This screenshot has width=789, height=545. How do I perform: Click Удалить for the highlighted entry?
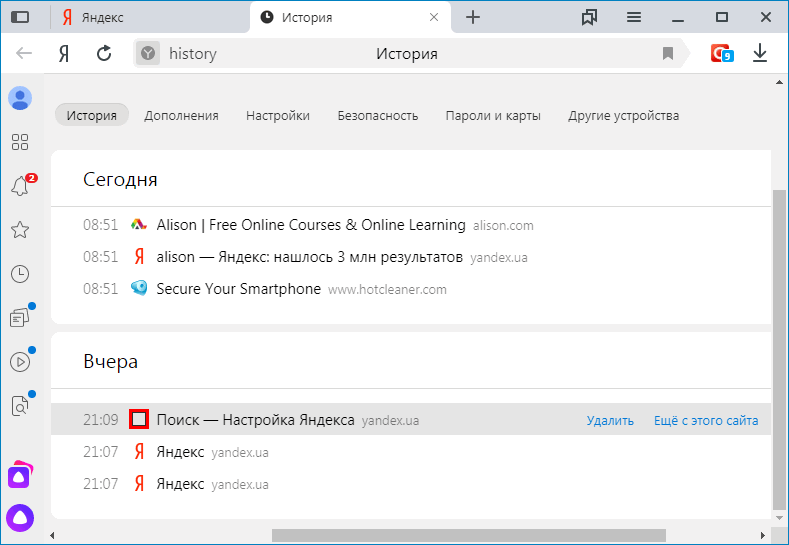click(610, 420)
